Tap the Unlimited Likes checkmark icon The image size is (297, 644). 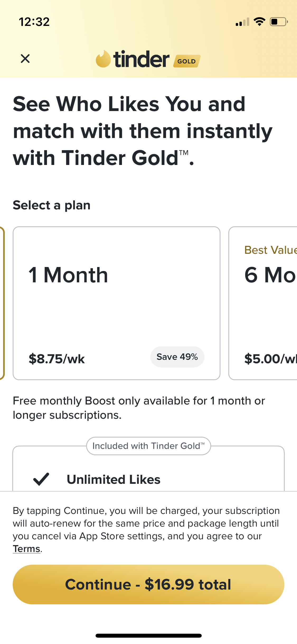[41, 479]
